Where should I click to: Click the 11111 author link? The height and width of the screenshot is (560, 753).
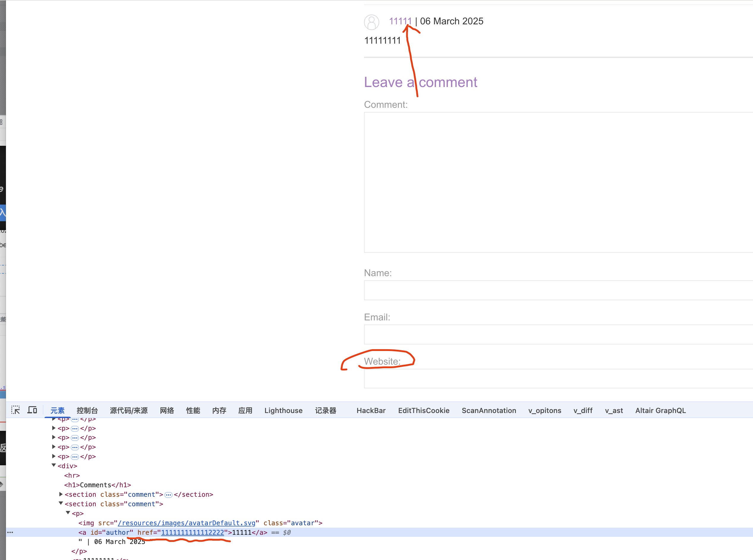[x=400, y=21]
